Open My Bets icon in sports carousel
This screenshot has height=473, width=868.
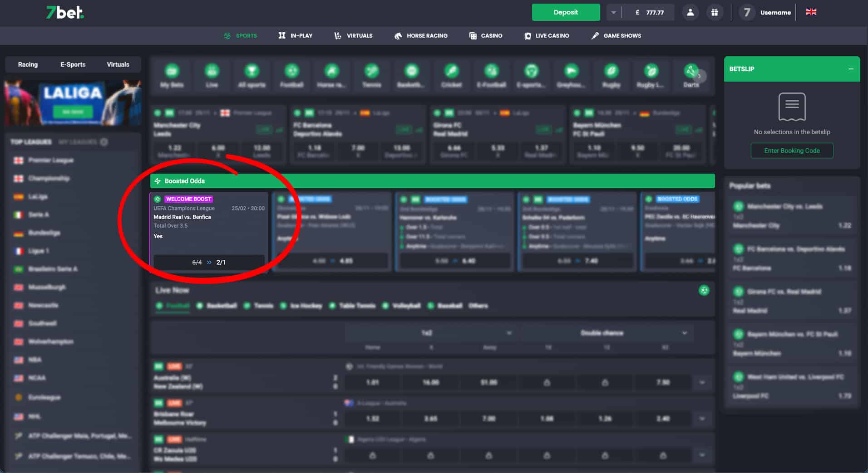tap(172, 75)
